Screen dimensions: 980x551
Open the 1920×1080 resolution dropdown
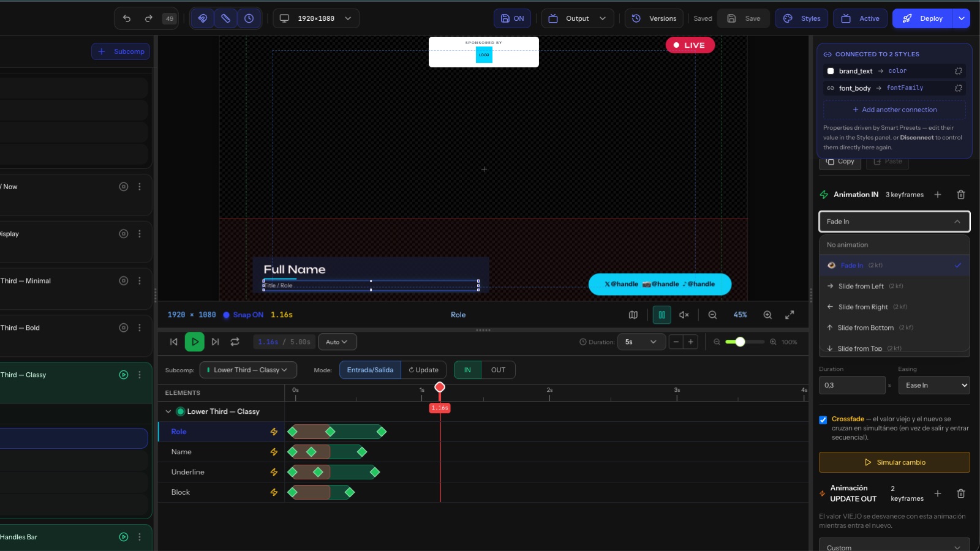pyautogui.click(x=316, y=18)
